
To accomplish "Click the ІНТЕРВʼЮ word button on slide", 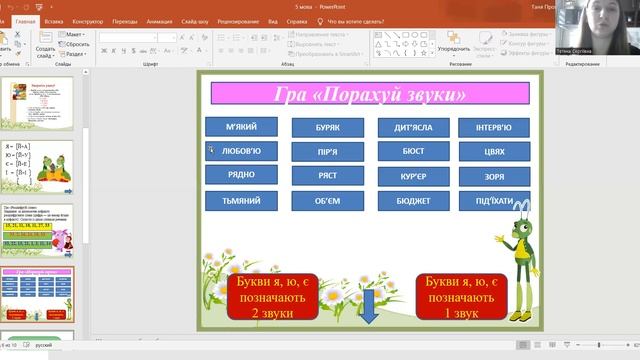I will coord(494,128).
